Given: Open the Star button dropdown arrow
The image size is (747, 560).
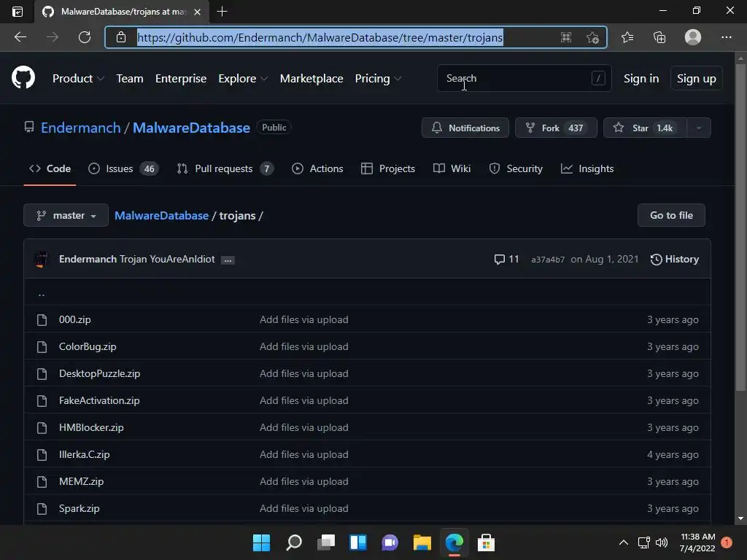Looking at the screenshot, I should click(699, 128).
